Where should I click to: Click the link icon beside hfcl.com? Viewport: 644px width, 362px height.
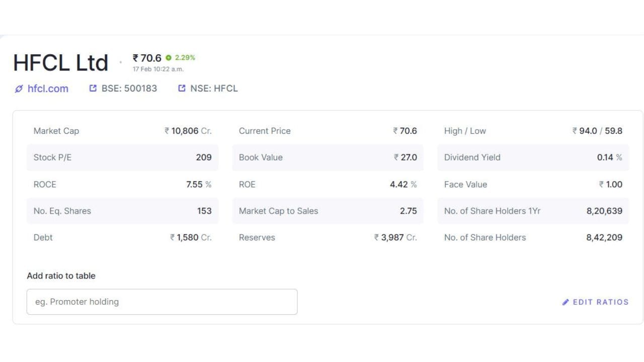tap(19, 89)
